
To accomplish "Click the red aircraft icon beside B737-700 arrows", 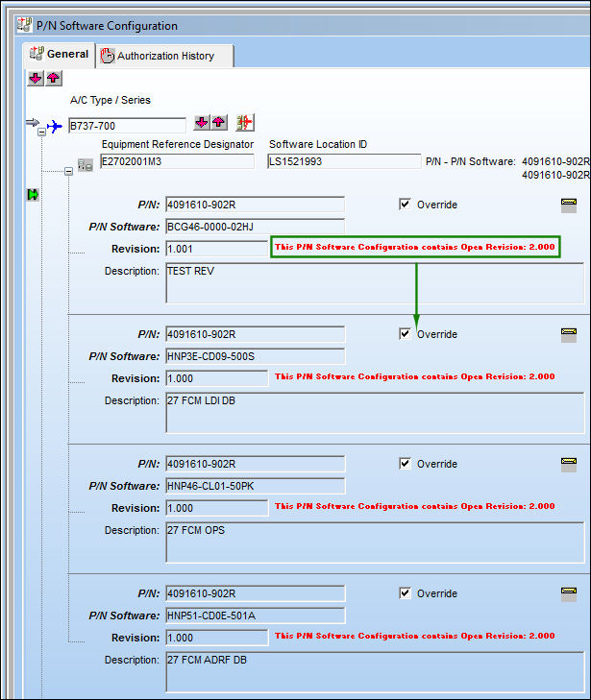I will pos(245,122).
